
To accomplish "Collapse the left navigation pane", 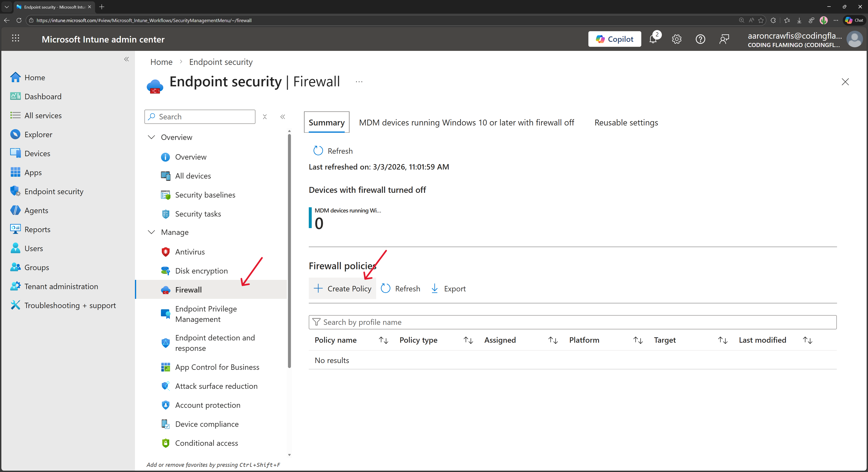I will pyautogui.click(x=127, y=59).
